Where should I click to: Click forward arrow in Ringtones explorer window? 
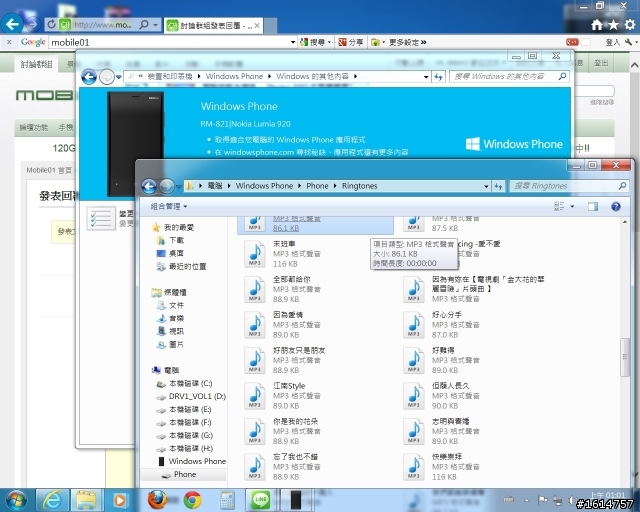coord(167,186)
